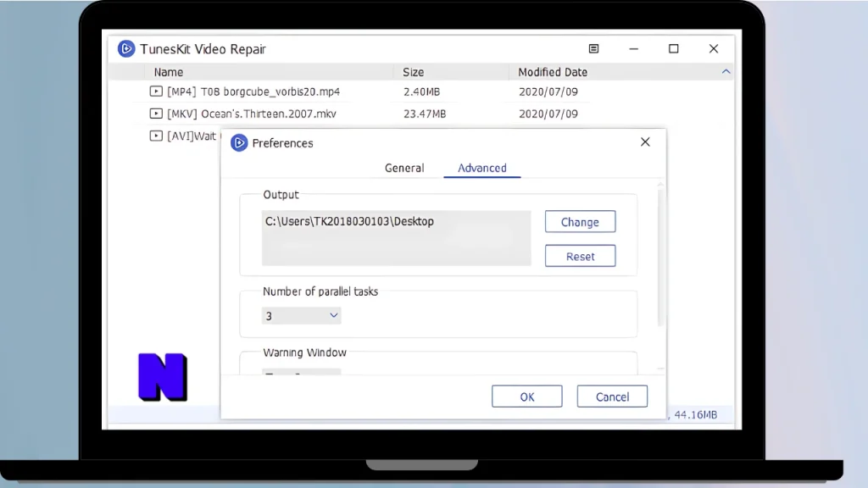This screenshot has height=488, width=868.
Task: Open the Number of parallel tasks dropdown
Action: point(302,316)
